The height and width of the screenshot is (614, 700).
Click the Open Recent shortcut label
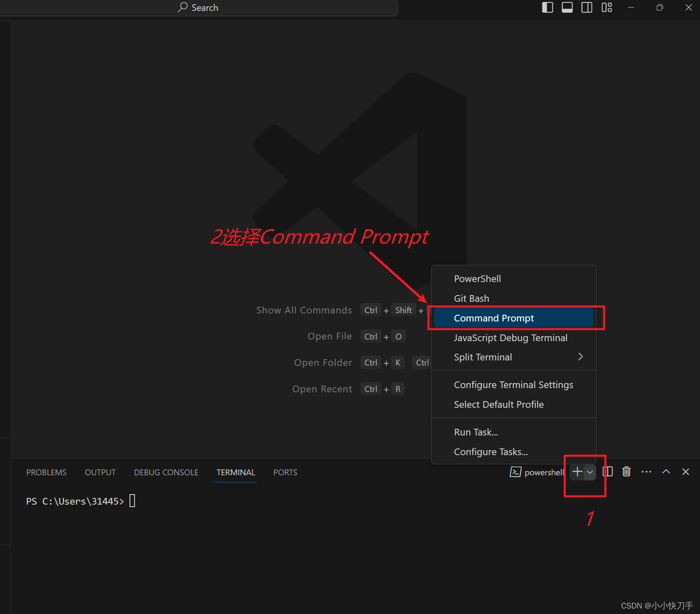click(x=322, y=389)
